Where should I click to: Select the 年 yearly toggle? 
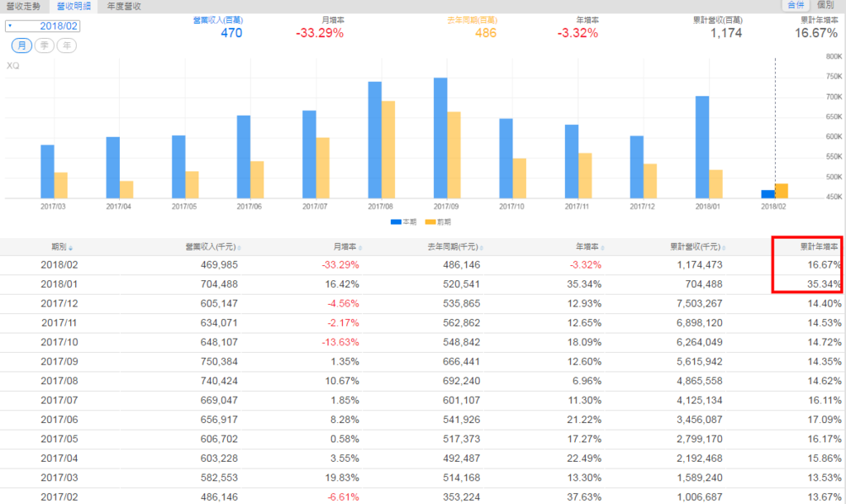coord(66,45)
